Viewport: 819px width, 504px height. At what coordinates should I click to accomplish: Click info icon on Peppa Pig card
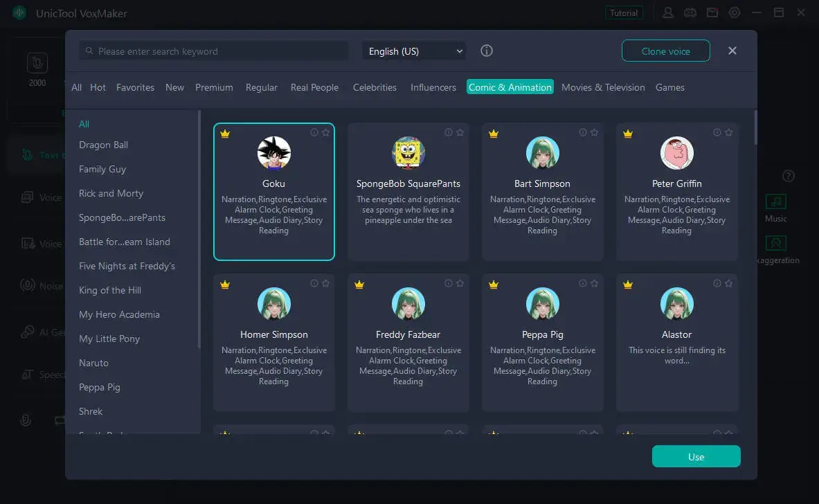pyautogui.click(x=582, y=284)
